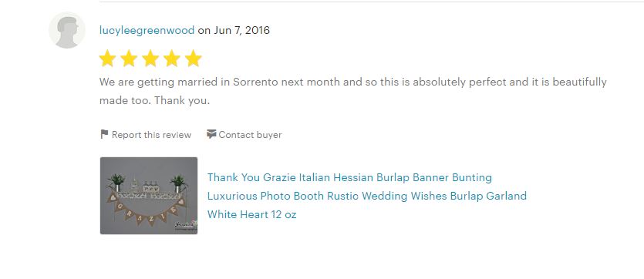Screen dimensions: 644x279
Task: Click the first yellow rating star
Action: [107, 59]
